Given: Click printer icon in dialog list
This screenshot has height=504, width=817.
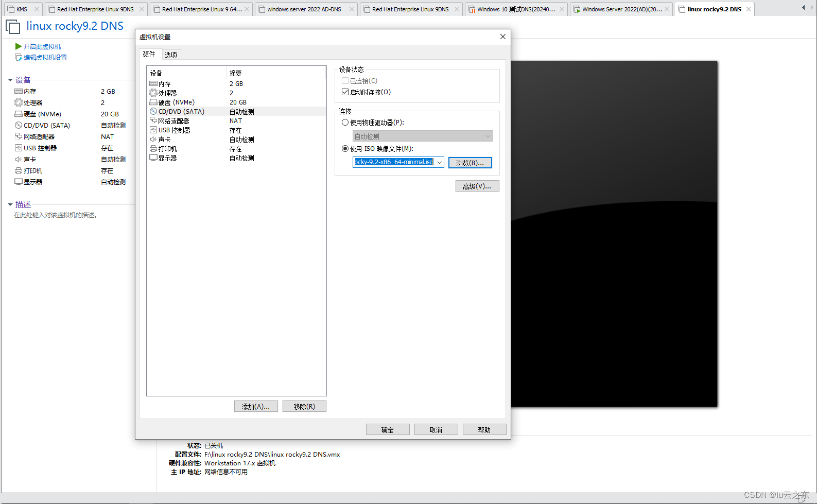Looking at the screenshot, I should pyautogui.click(x=153, y=148).
